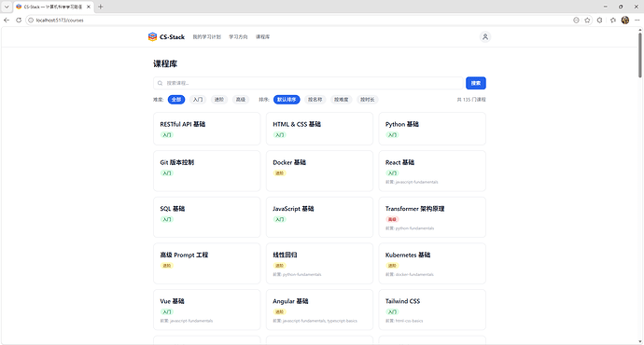Screen dimensions: 644x345
Task: Open the JavaScript 基础 course card
Action: click(319, 217)
